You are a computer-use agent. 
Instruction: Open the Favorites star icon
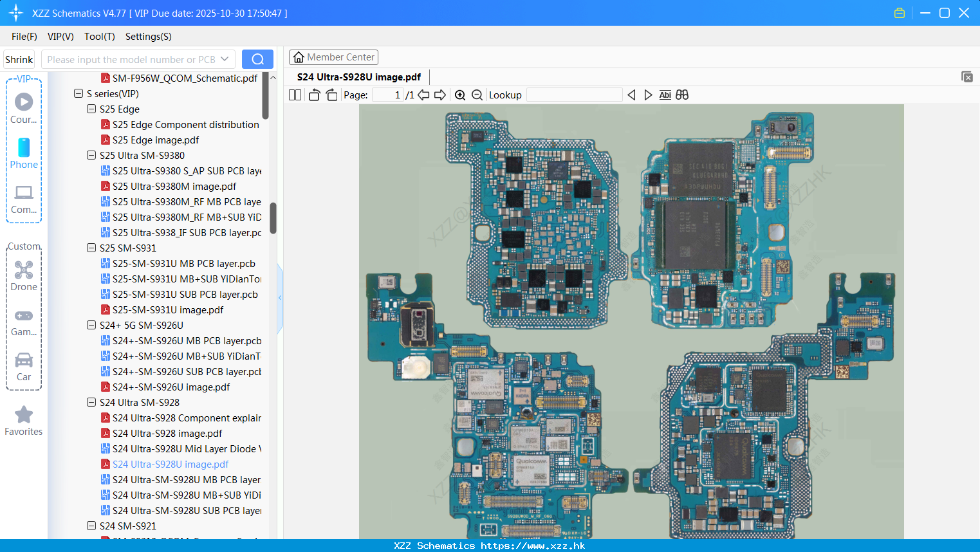[x=24, y=414]
